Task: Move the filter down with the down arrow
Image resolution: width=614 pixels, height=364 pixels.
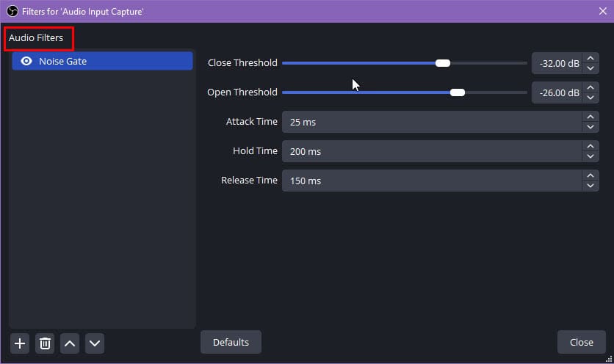Action: [x=95, y=343]
